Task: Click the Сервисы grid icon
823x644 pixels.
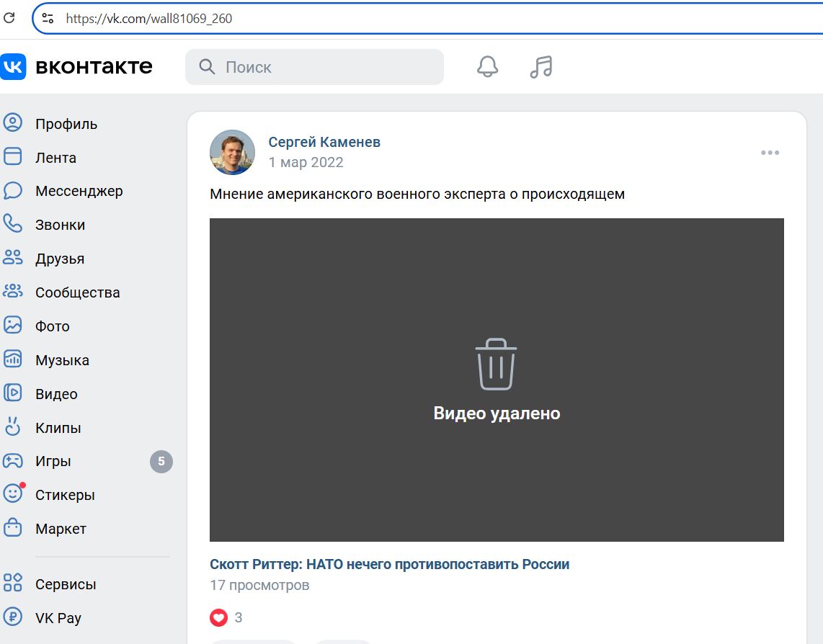Action: point(12,583)
